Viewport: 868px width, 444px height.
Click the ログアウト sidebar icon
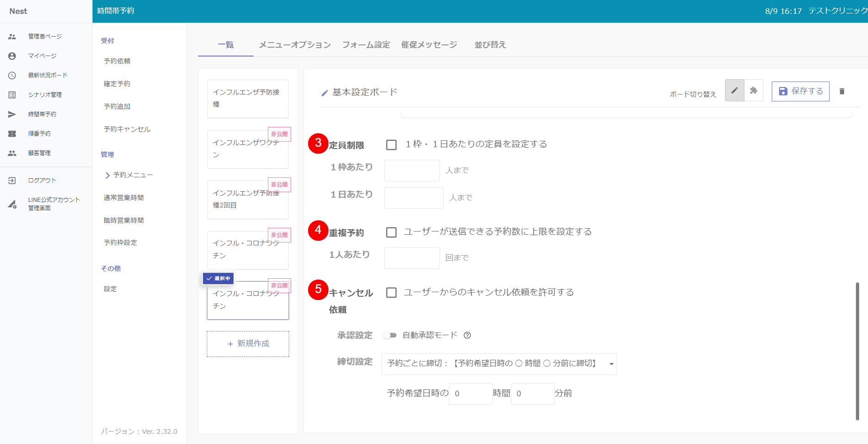click(12, 181)
